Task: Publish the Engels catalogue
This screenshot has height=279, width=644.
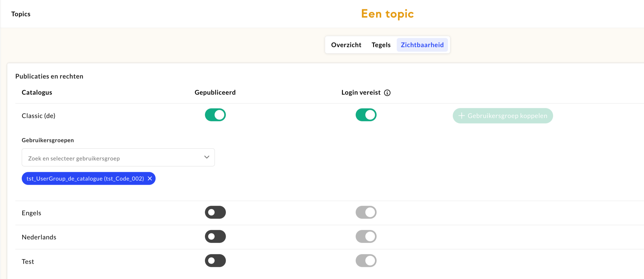Action: (x=215, y=212)
